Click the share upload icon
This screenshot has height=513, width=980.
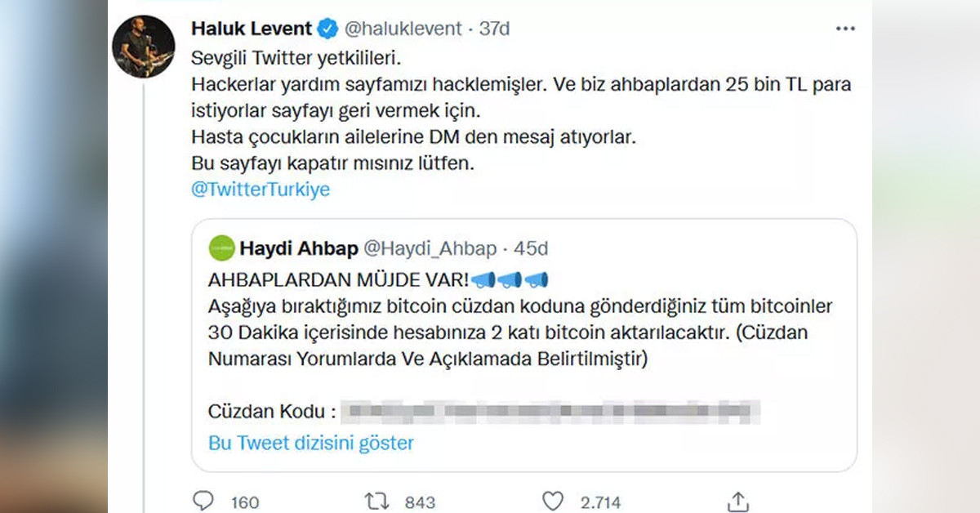tap(737, 501)
